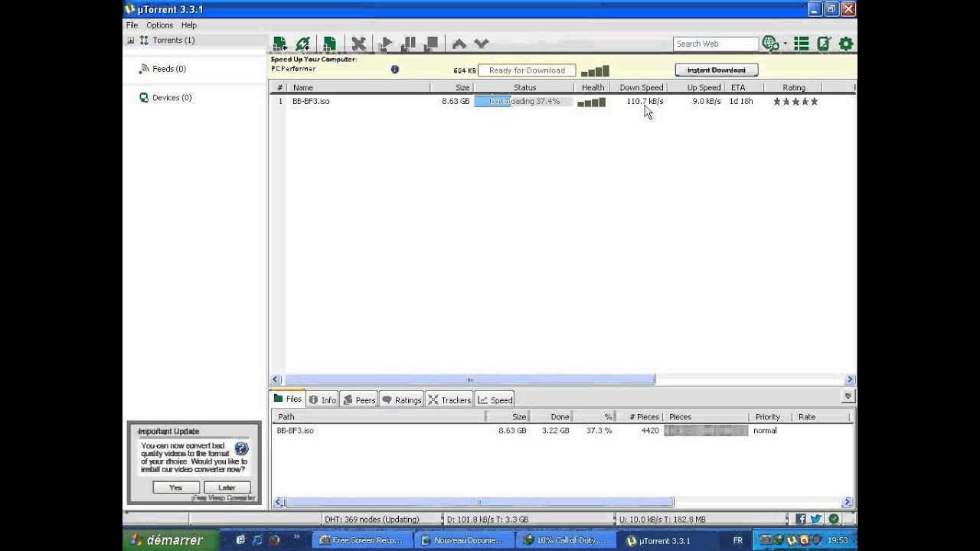The height and width of the screenshot is (551, 980).
Task: Switch to the Ratings tab
Action: pyautogui.click(x=401, y=399)
